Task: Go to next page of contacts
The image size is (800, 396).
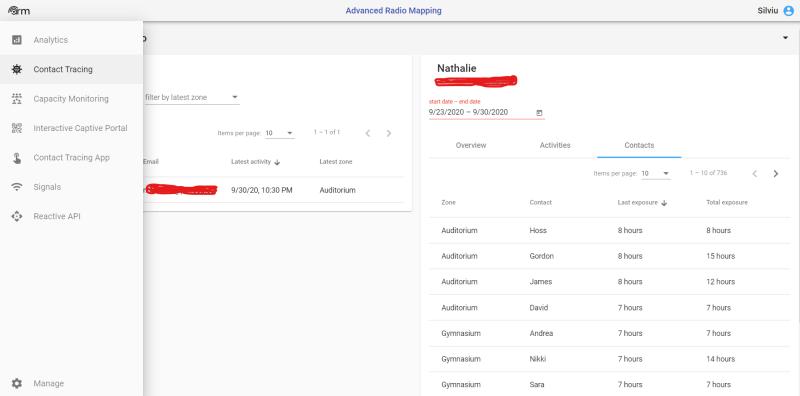Action: pyautogui.click(x=776, y=174)
